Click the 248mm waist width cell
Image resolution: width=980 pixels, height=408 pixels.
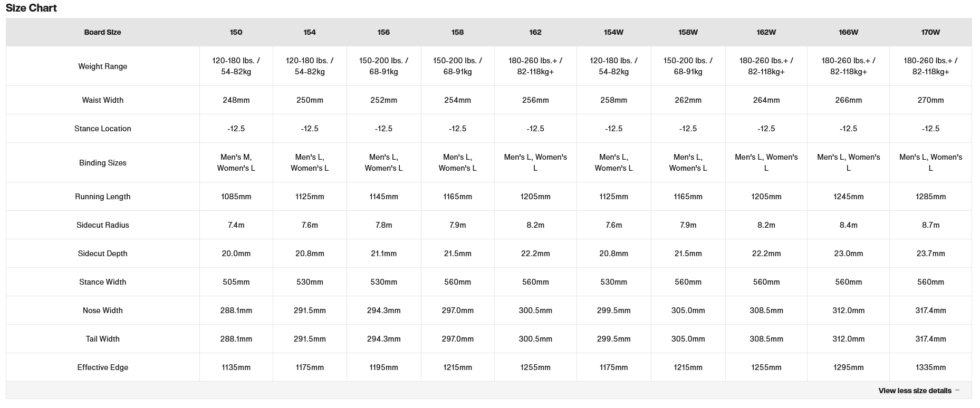click(236, 100)
